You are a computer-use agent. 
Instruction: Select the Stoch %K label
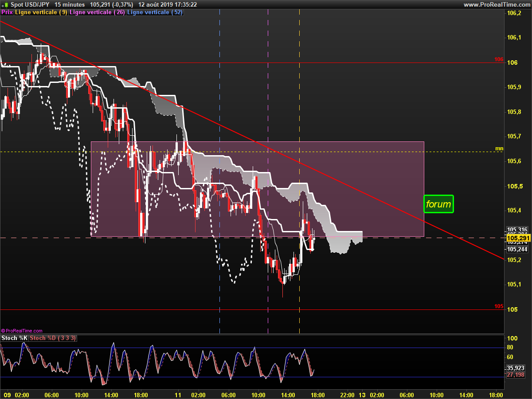click(14, 338)
